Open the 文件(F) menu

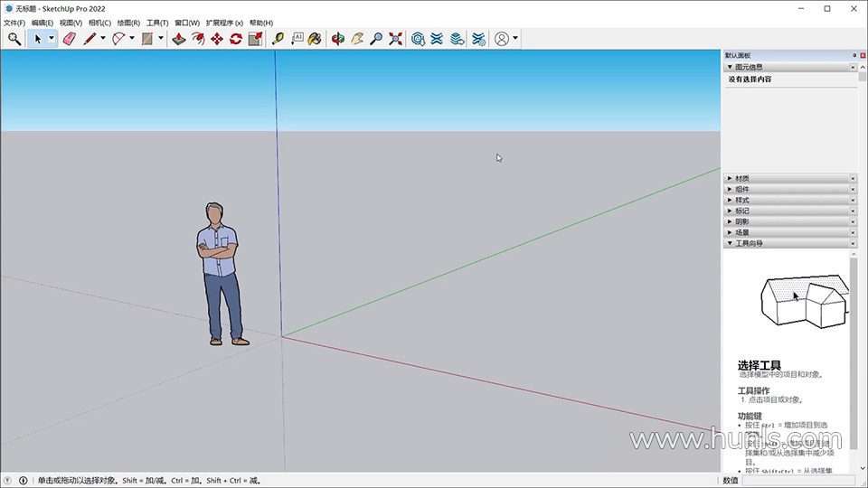14,23
